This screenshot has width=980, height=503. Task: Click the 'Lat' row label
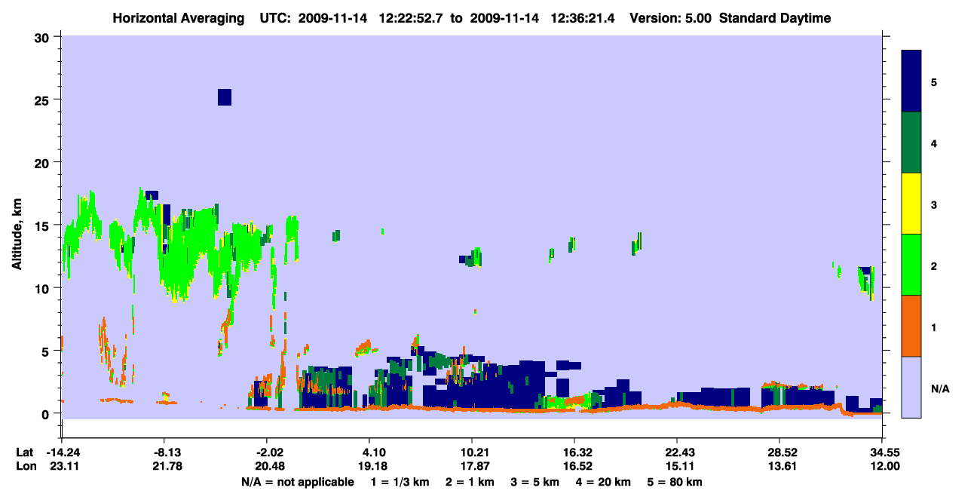pyautogui.click(x=25, y=452)
